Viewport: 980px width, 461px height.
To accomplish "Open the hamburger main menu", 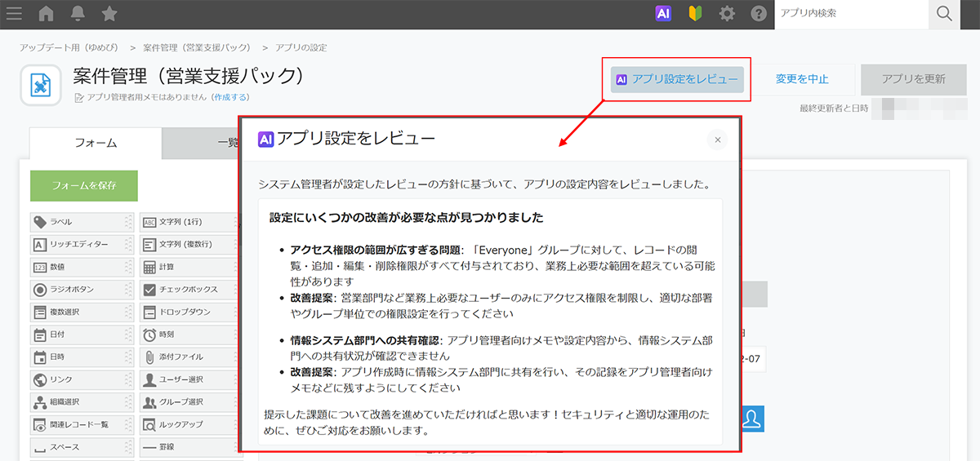I will point(14,14).
